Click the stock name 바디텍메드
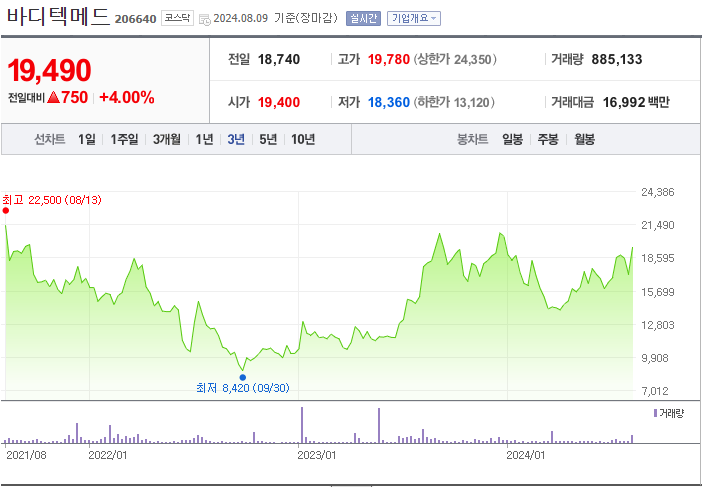The height and width of the screenshot is (487, 702). [x=58, y=17]
